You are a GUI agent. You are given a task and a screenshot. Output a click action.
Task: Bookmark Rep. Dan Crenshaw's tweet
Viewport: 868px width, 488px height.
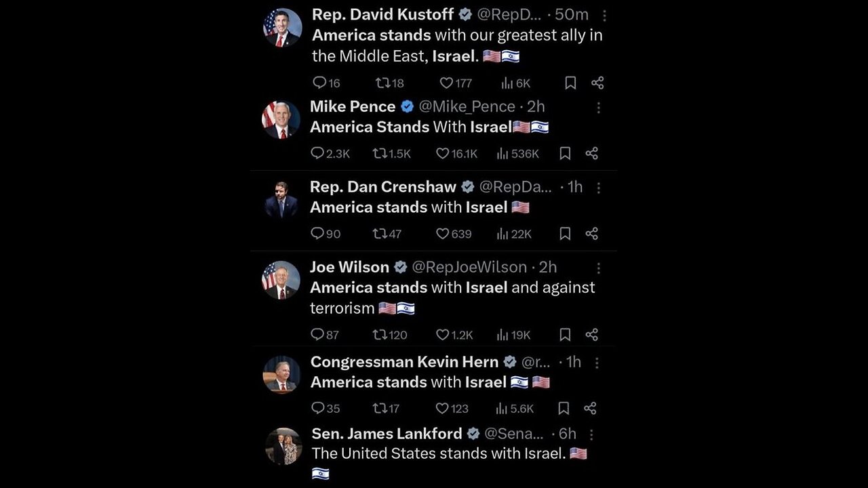click(565, 234)
